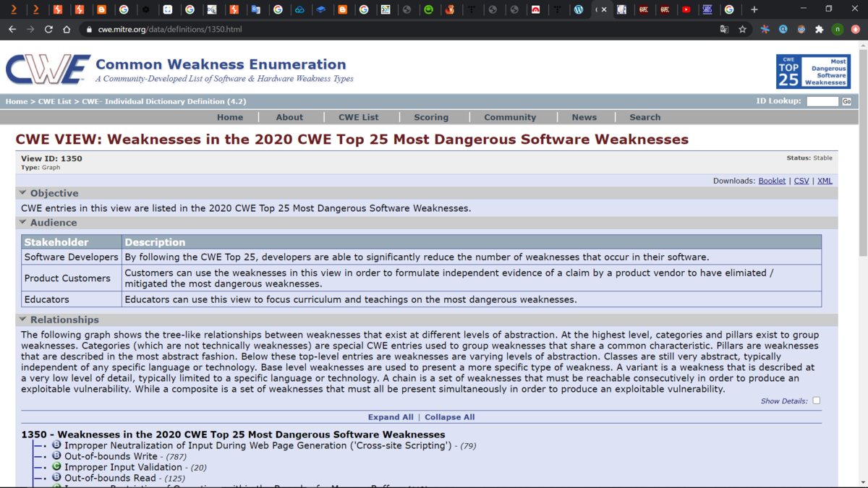
Task: Click the Base icon beside Out-of-bounds Write
Action: (56, 456)
